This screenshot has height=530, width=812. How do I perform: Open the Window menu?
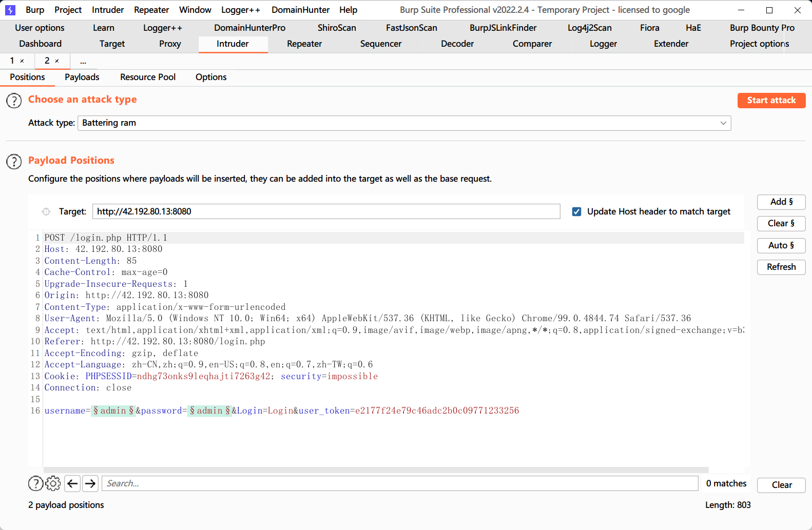195,10
